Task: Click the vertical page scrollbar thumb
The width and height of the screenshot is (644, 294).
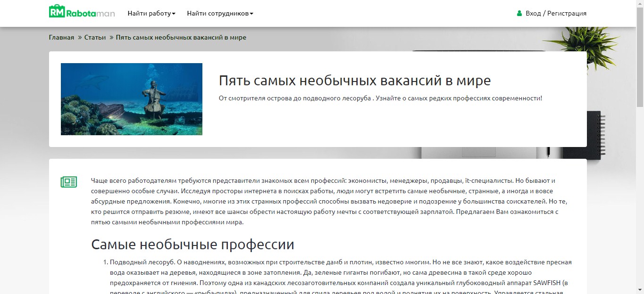Action: 640,57
